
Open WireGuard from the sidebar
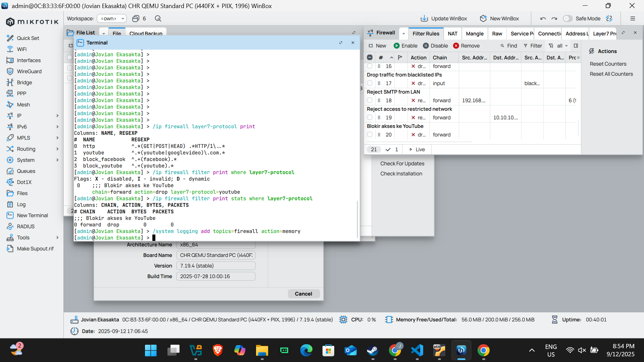(x=29, y=71)
